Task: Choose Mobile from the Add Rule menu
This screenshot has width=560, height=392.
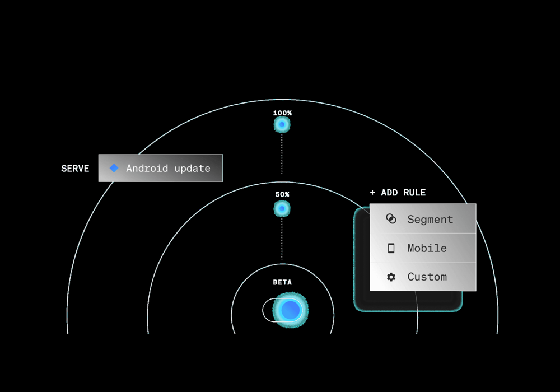Action: [x=427, y=248]
